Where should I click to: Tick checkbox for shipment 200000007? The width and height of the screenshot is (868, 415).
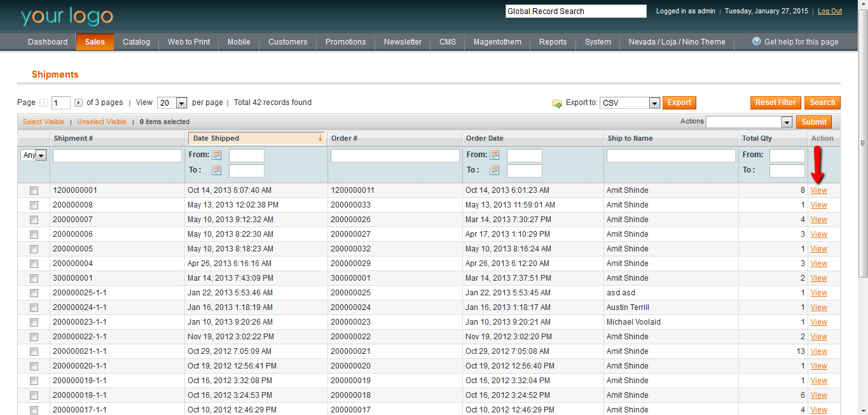point(34,220)
